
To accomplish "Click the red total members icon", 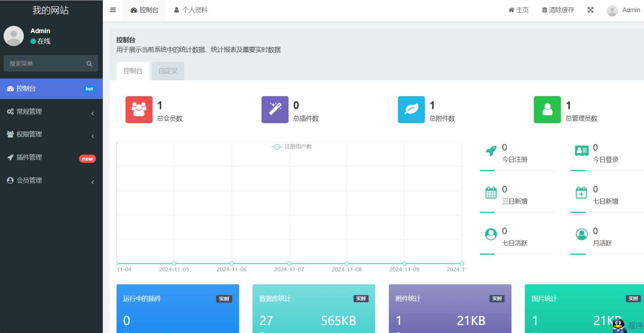I will 139,110.
